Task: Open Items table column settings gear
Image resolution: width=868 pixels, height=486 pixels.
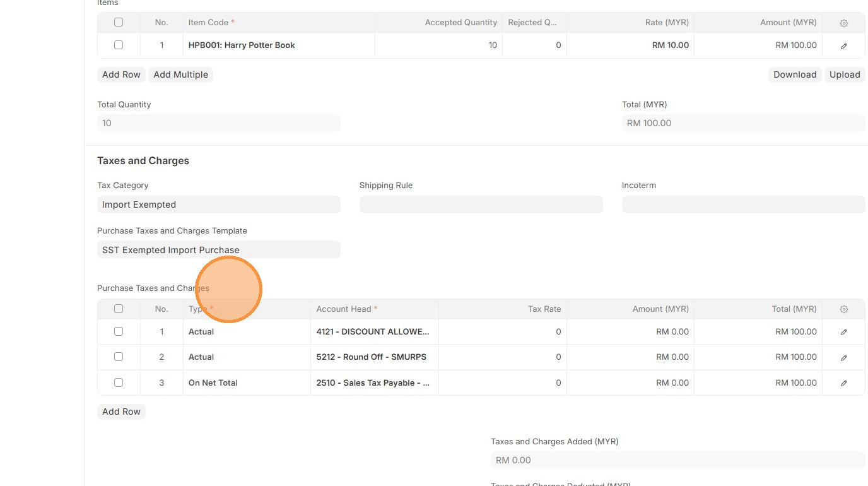Action: click(843, 23)
